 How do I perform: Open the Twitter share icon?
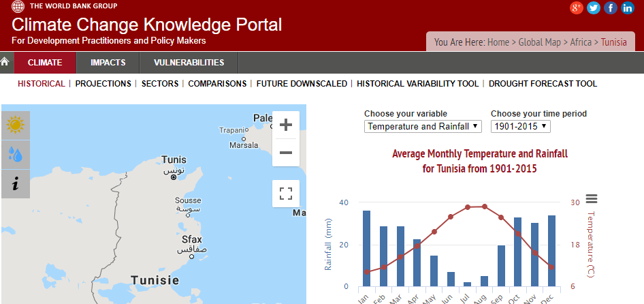tap(594, 7)
